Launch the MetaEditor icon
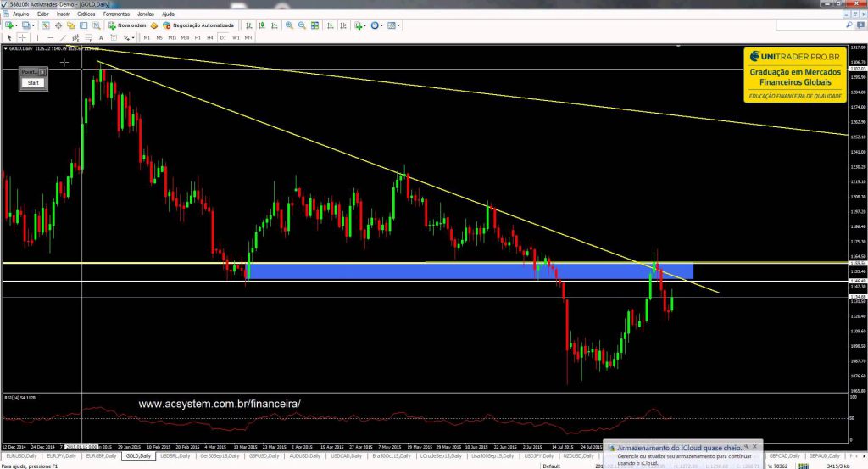Image resolution: width=868 pixels, height=469 pixels. (x=154, y=25)
